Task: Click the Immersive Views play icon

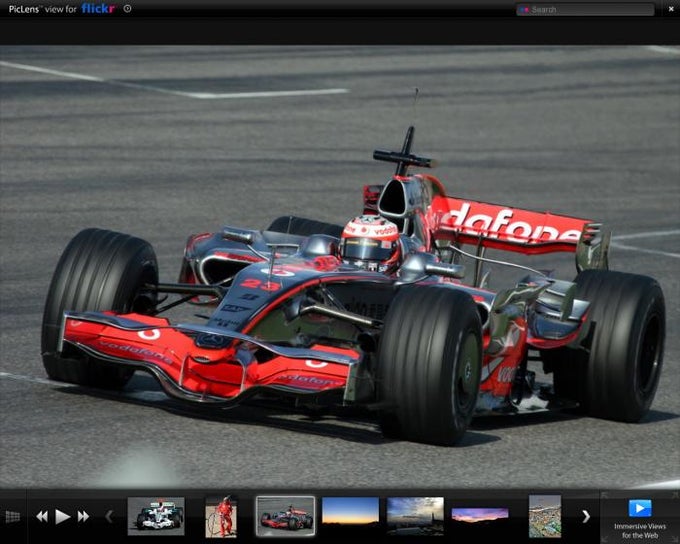Action: [x=640, y=508]
